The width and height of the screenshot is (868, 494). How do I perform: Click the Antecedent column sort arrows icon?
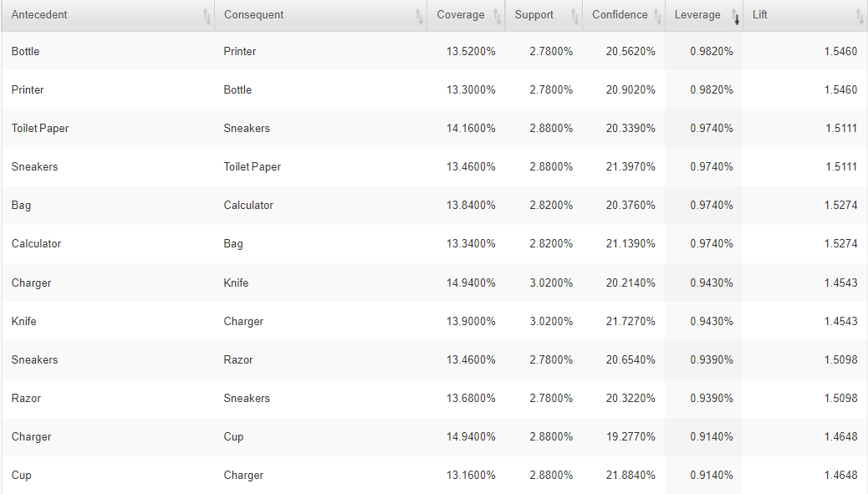coord(207,17)
